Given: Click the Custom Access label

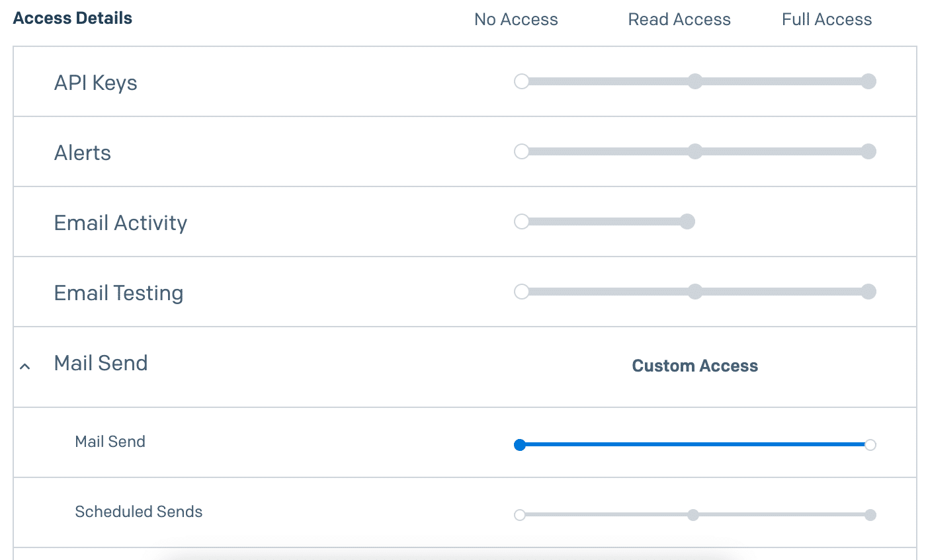Looking at the screenshot, I should click(695, 366).
